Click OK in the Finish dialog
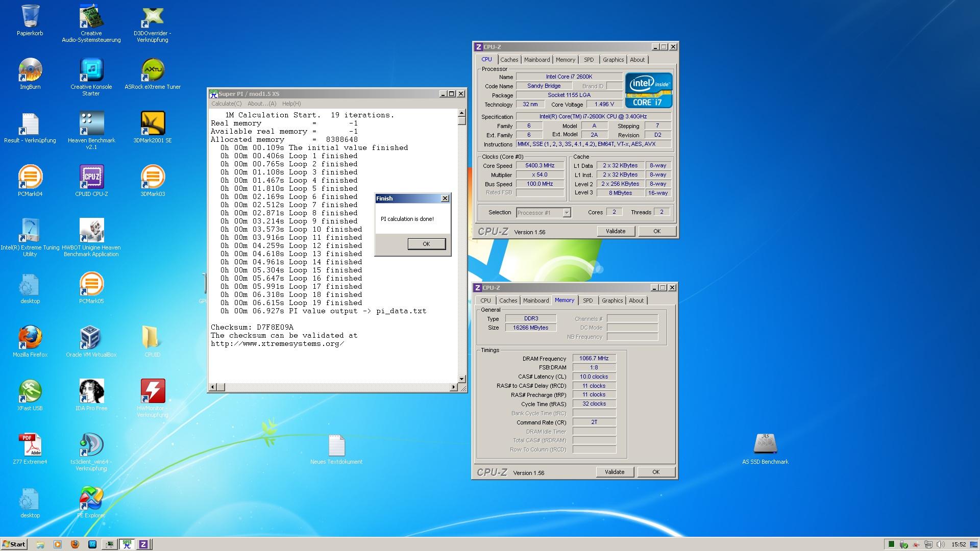This screenshot has width=980, height=551. pyautogui.click(x=426, y=244)
